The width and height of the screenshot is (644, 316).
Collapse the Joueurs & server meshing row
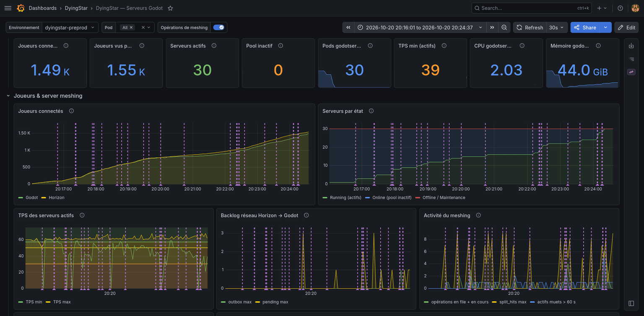(8, 96)
